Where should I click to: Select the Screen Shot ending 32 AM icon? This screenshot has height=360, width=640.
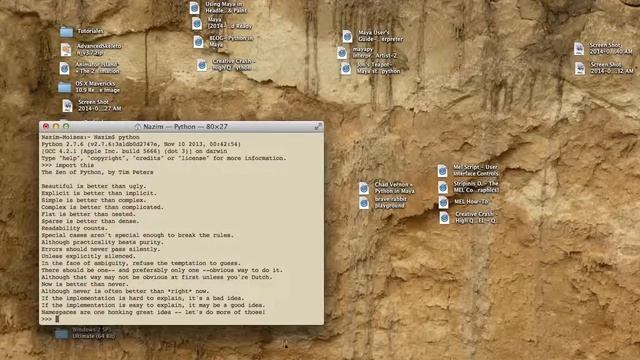click(x=580, y=68)
